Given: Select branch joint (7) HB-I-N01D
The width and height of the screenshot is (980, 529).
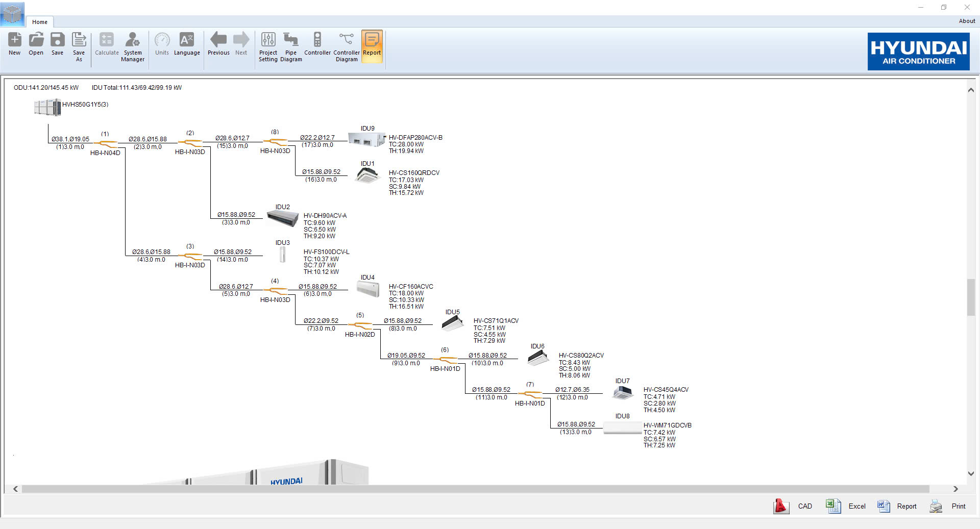Looking at the screenshot, I should pos(530,394).
